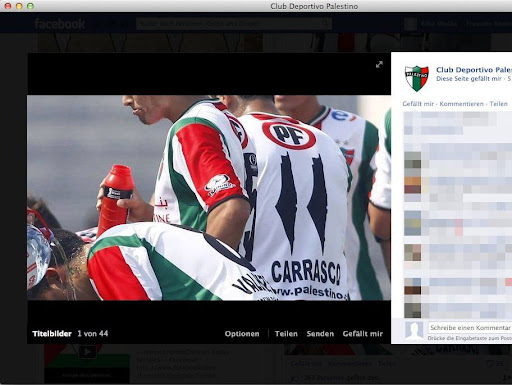Screen dimensions: 512x385
Task: Click the dimmed facebook logo
Action: [x=60, y=24]
